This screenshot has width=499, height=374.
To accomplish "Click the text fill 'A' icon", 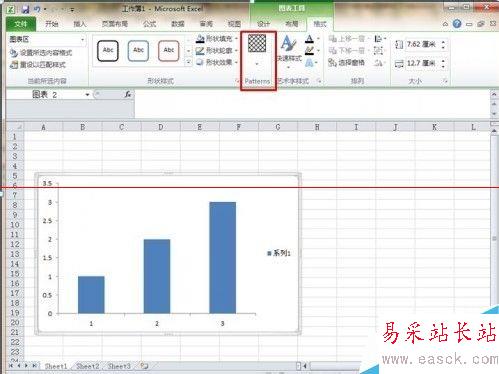I will [x=309, y=39].
